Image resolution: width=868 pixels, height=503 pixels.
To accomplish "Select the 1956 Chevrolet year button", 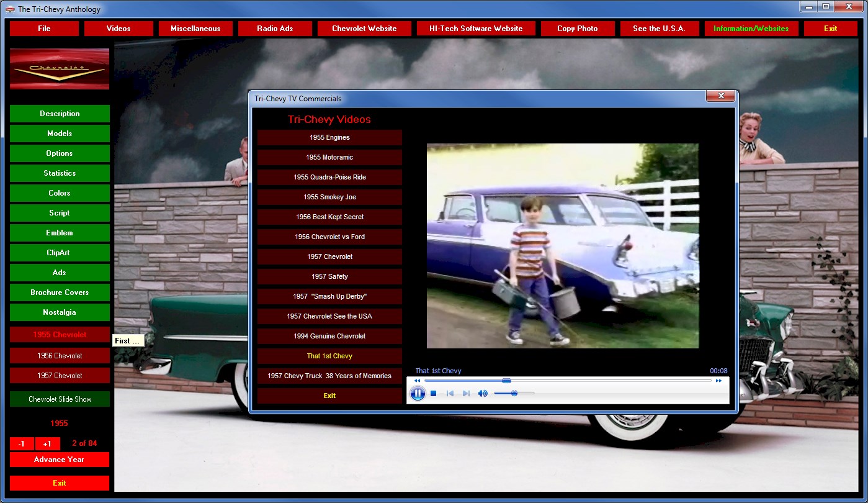I will pyautogui.click(x=60, y=356).
